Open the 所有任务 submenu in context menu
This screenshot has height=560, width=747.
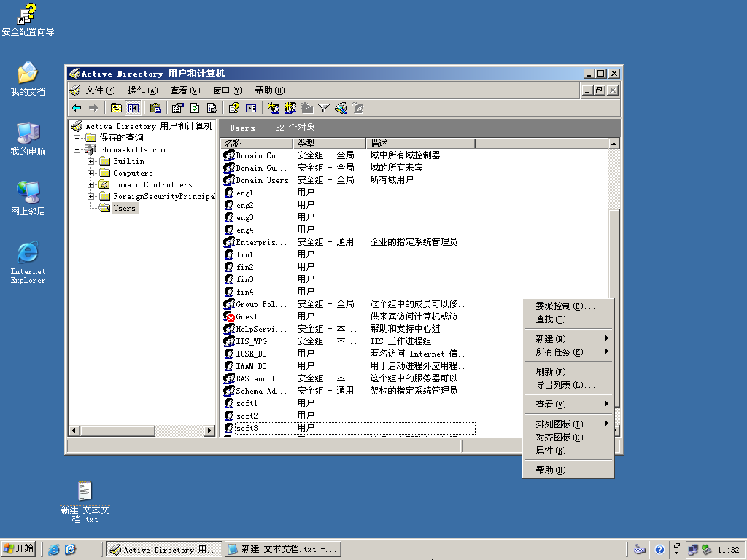pos(568,352)
